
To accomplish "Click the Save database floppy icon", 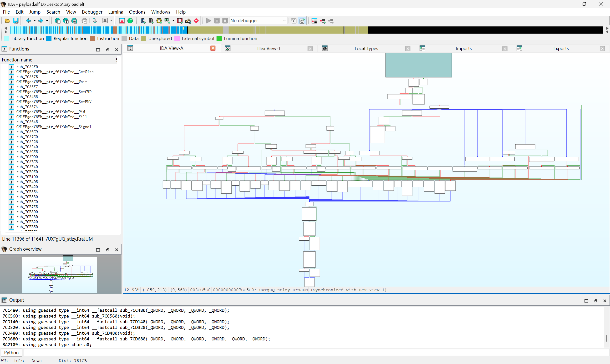I will pos(16,21).
